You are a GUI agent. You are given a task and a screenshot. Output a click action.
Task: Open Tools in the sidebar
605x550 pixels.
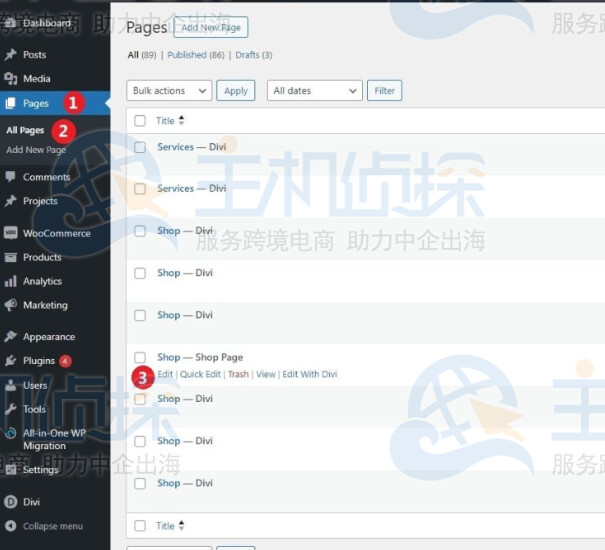[34, 409]
